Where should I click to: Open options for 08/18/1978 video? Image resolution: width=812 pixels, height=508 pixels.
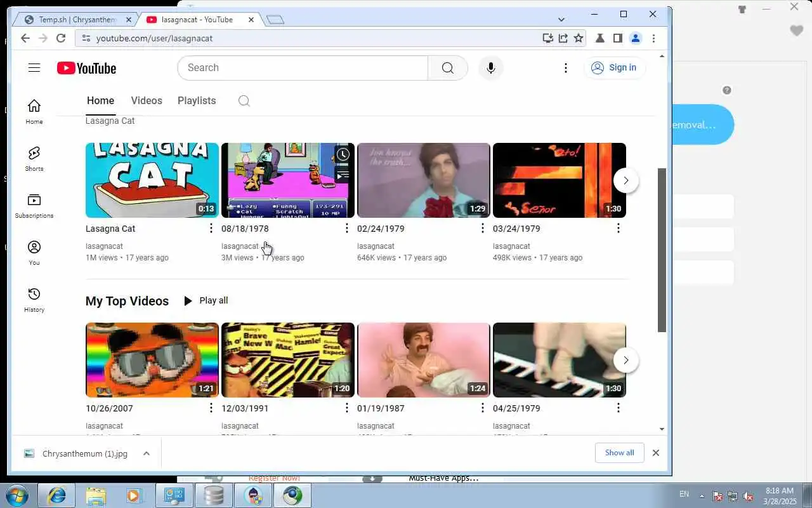347,228
